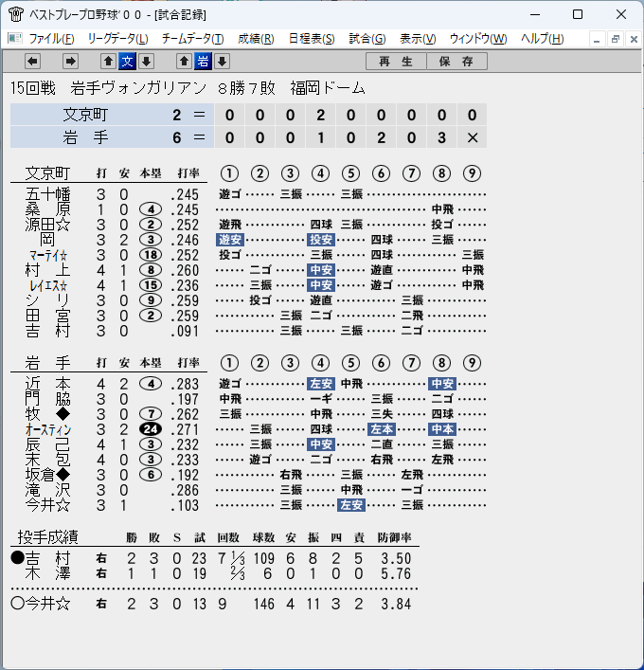Open the 表示(V) menu
Screen dimensions: 644x670
click(418, 39)
